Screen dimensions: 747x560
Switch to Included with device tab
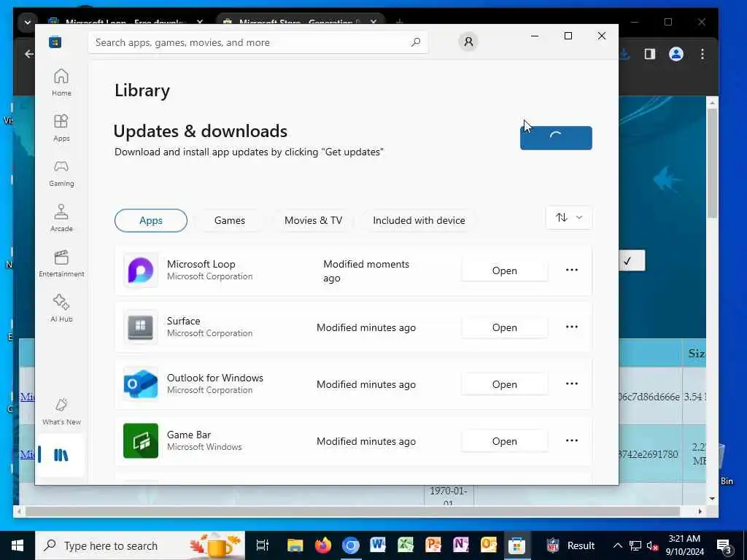click(419, 220)
